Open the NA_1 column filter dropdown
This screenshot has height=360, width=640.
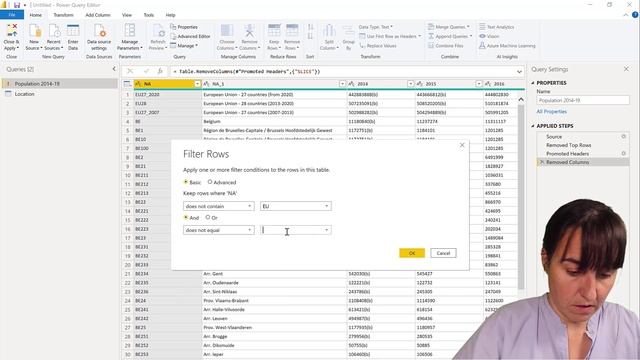tap(342, 84)
